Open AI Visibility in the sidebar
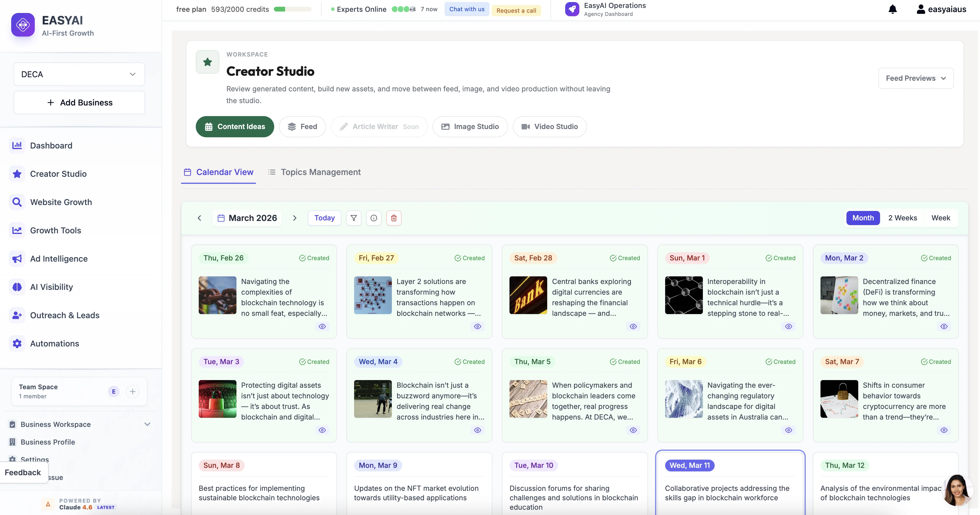This screenshot has width=980, height=515. (51, 287)
